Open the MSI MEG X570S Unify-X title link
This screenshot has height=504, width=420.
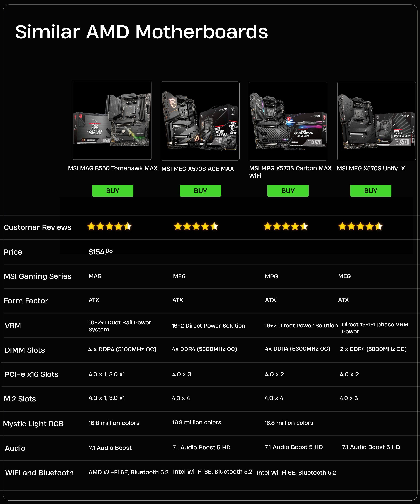pos(371,169)
